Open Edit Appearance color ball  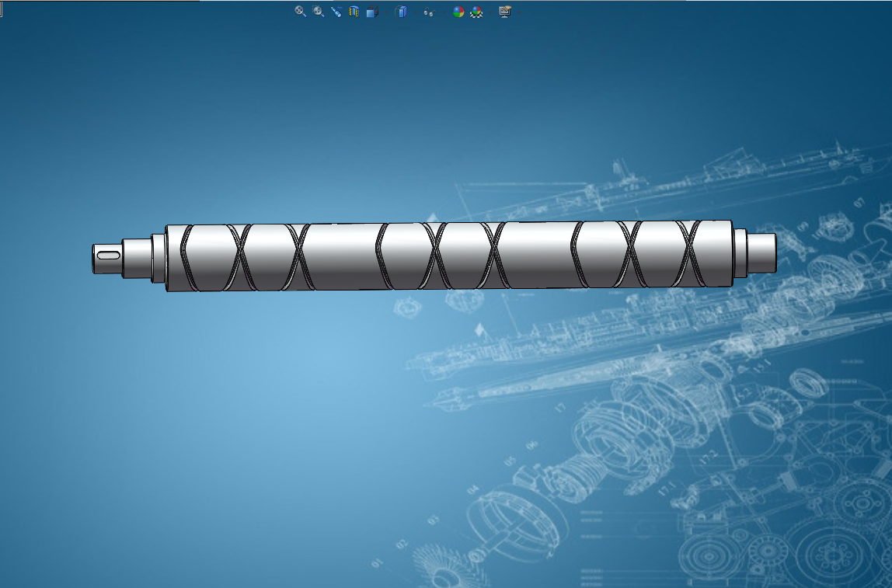tap(458, 12)
